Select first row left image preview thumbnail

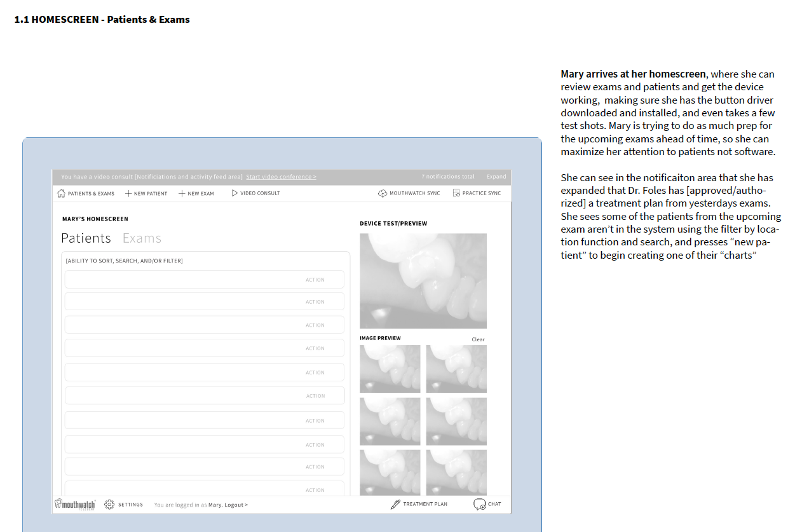[390, 369]
